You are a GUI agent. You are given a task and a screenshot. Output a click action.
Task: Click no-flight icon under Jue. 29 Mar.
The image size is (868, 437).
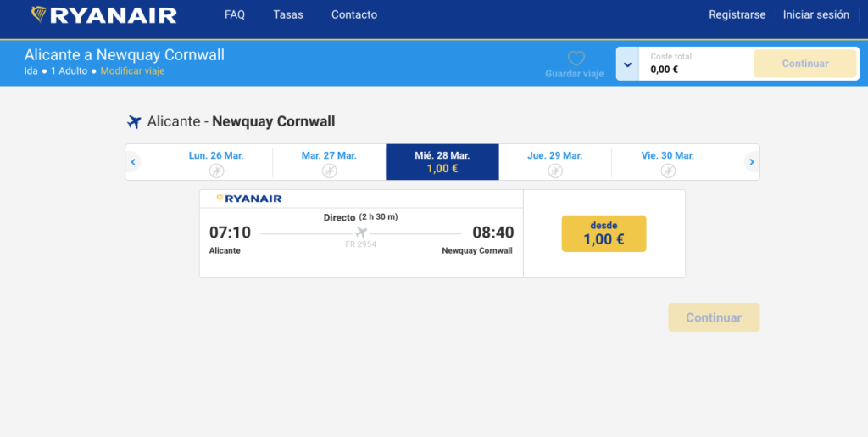coord(554,171)
